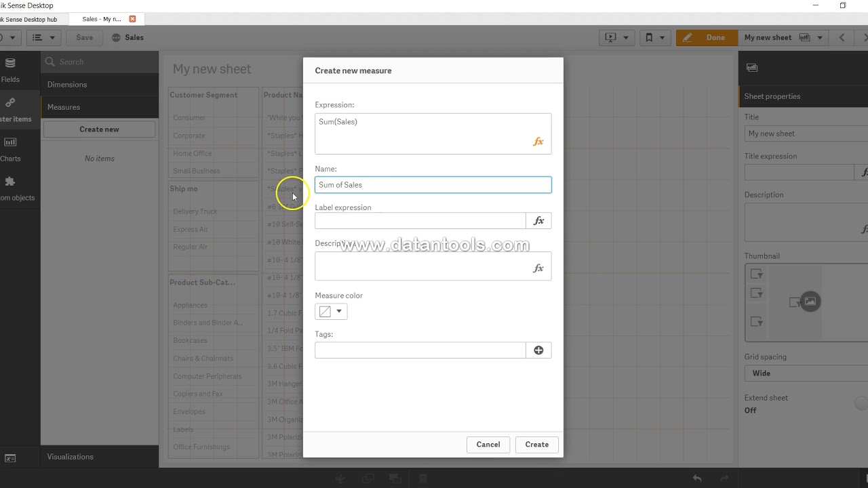The height and width of the screenshot is (488, 868).
Task: Open the Visualizations section
Action: point(100,457)
